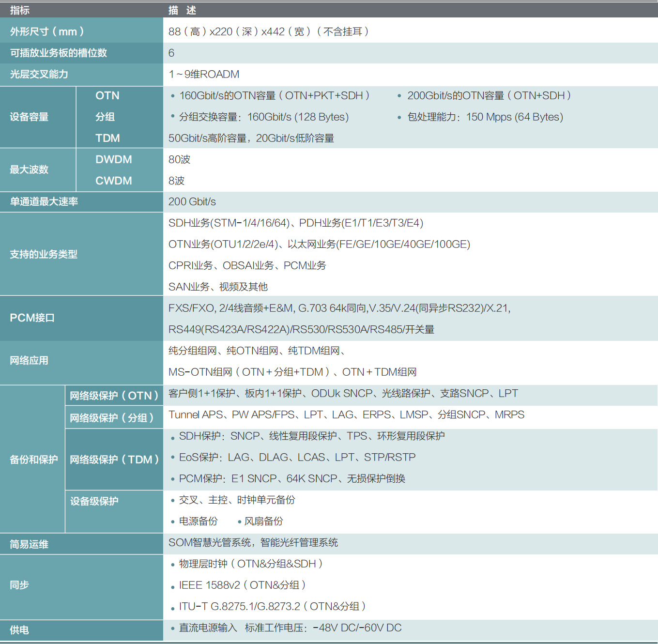The width and height of the screenshot is (658, 644).
Task: Click the 可插放业务板的槽位数 cell
Action: coord(58,53)
